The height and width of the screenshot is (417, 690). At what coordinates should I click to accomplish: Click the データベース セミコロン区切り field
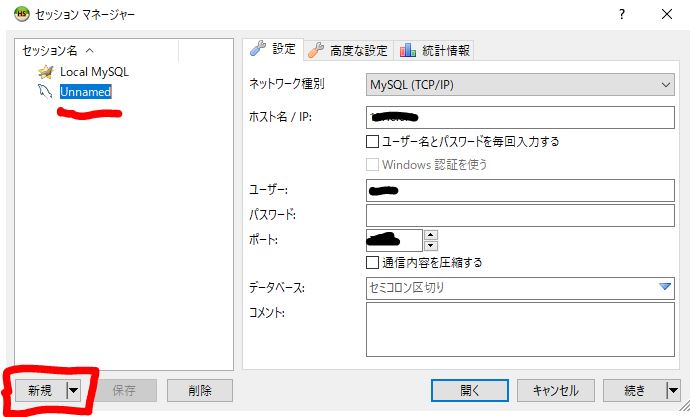pyautogui.click(x=520, y=288)
